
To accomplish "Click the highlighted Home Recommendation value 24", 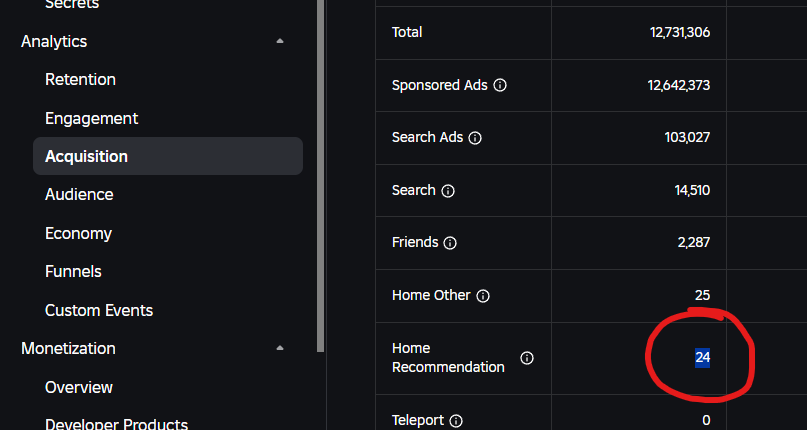I will pos(702,357).
